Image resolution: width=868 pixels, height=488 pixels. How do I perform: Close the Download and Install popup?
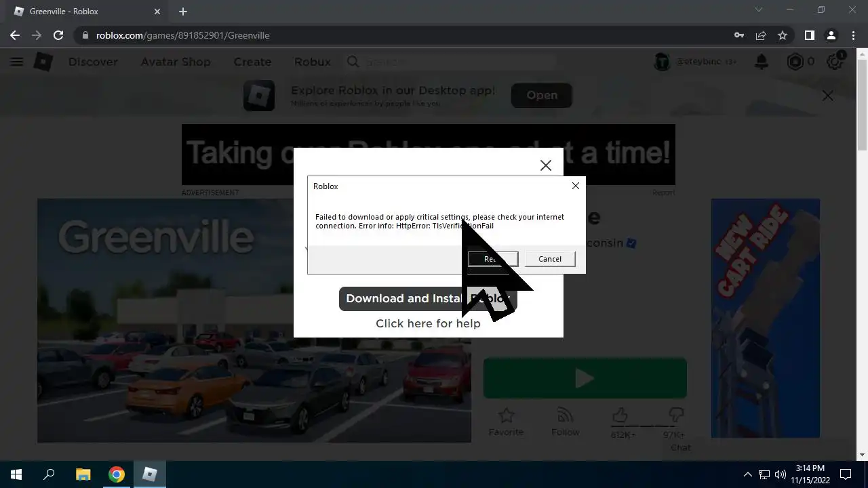(546, 165)
